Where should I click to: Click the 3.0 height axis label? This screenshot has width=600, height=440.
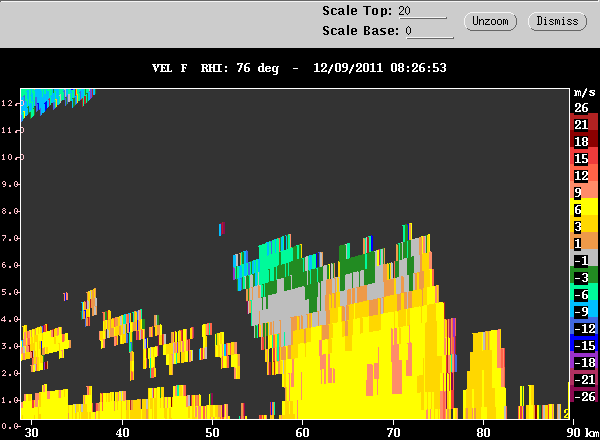click(10, 346)
